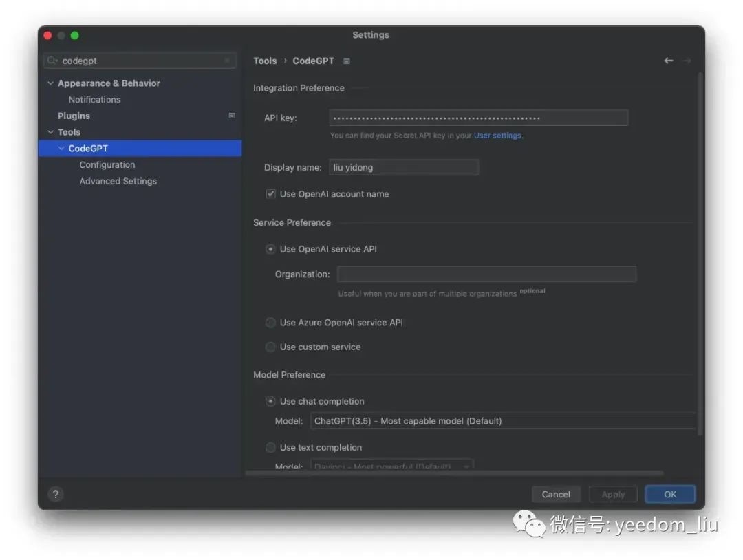Click the Cancel button
This screenshot has width=743, height=560.
(556, 494)
